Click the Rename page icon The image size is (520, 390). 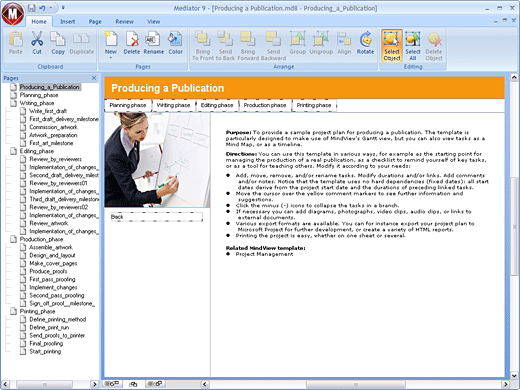153,39
